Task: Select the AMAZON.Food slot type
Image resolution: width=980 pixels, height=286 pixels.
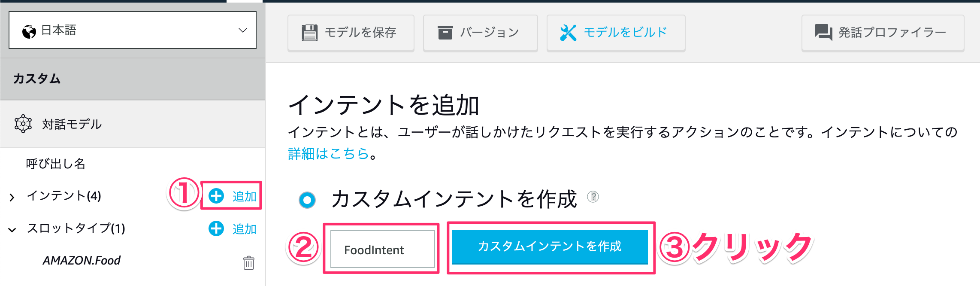Action: click(x=82, y=261)
